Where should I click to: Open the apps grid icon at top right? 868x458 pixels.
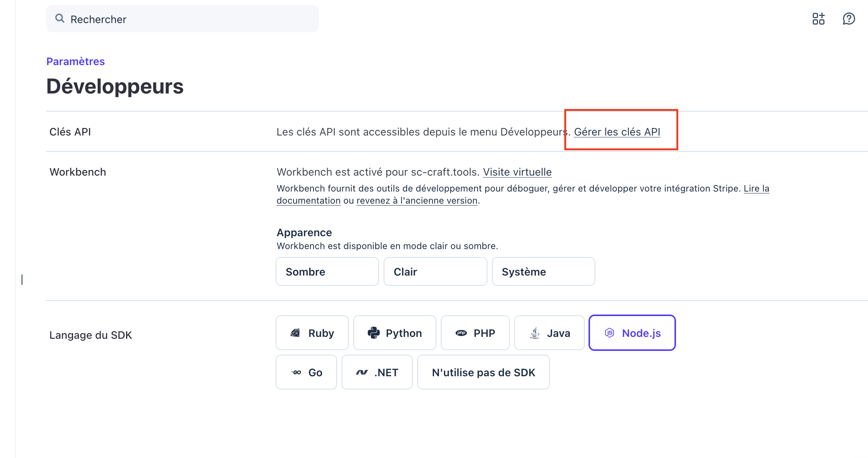pos(818,19)
